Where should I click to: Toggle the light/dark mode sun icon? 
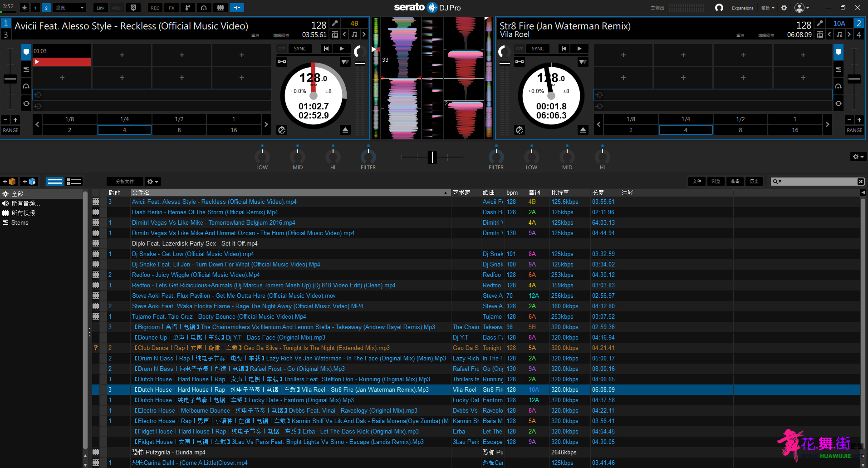pos(25,8)
